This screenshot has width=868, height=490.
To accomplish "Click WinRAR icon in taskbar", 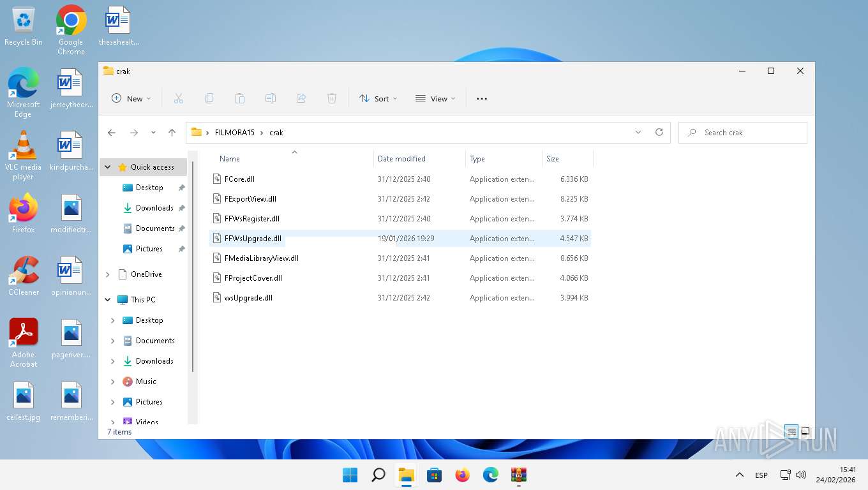I will pyautogui.click(x=519, y=475).
